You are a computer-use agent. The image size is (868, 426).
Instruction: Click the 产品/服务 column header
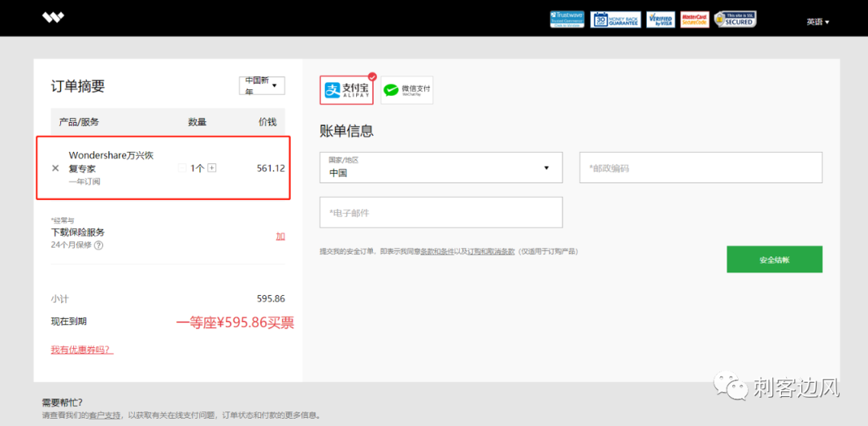[79, 122]
